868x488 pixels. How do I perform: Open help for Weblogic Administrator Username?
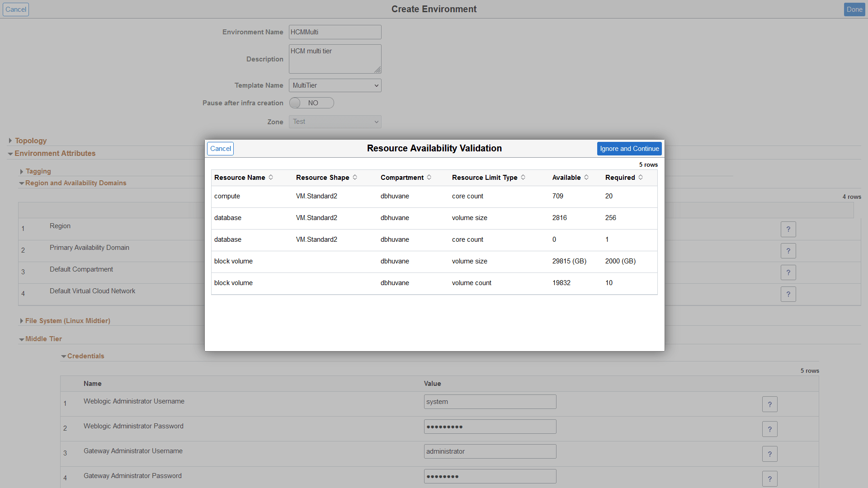pyautogui.click(x=769, y=404)
